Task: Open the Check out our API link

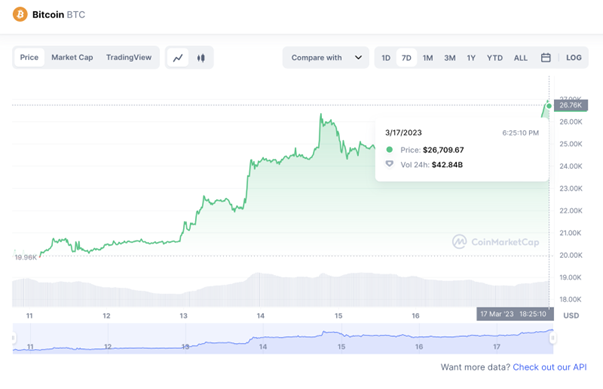Action: [550, 367]
